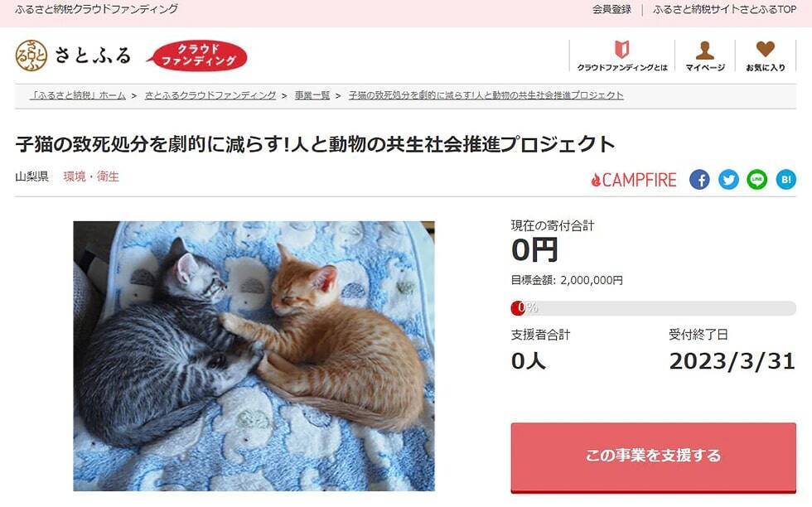Click the project title breadcrumb link

(x=486, y=95)
